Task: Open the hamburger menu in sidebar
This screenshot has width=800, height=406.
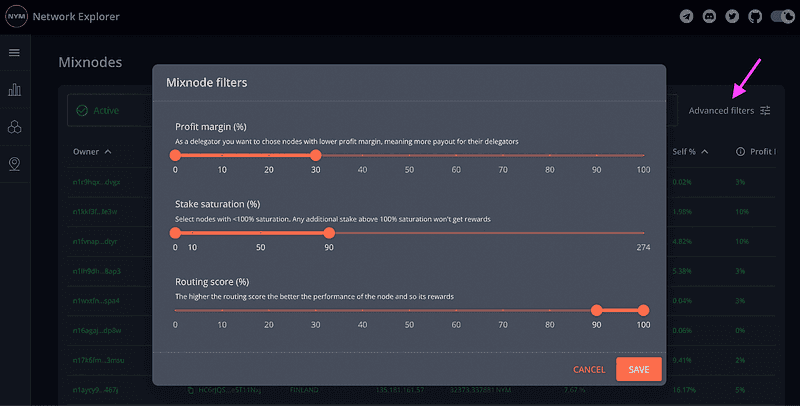Action: click(14, 53)
